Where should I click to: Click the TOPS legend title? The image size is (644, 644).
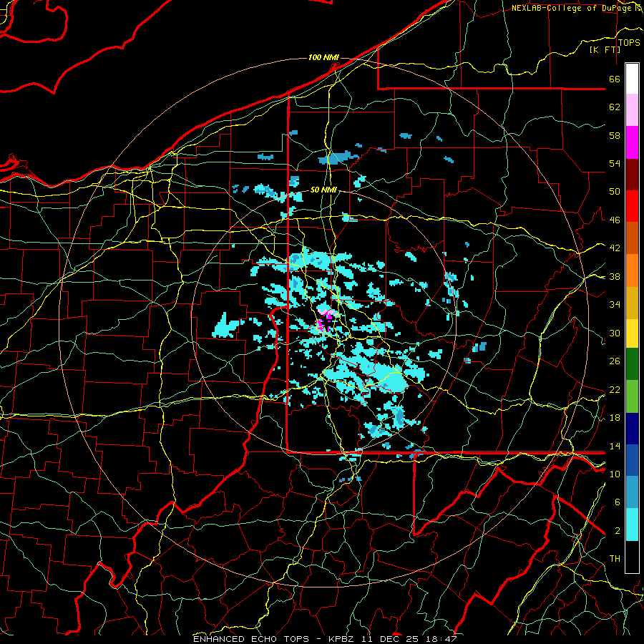[629, 43]
